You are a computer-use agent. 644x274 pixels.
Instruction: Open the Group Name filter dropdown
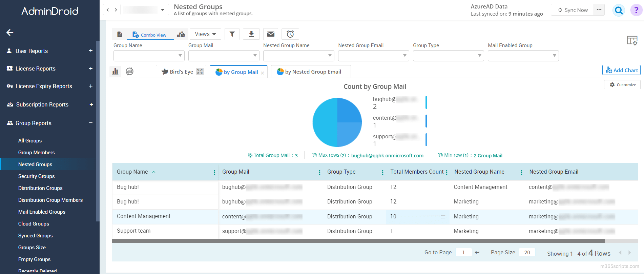[149, 56]
